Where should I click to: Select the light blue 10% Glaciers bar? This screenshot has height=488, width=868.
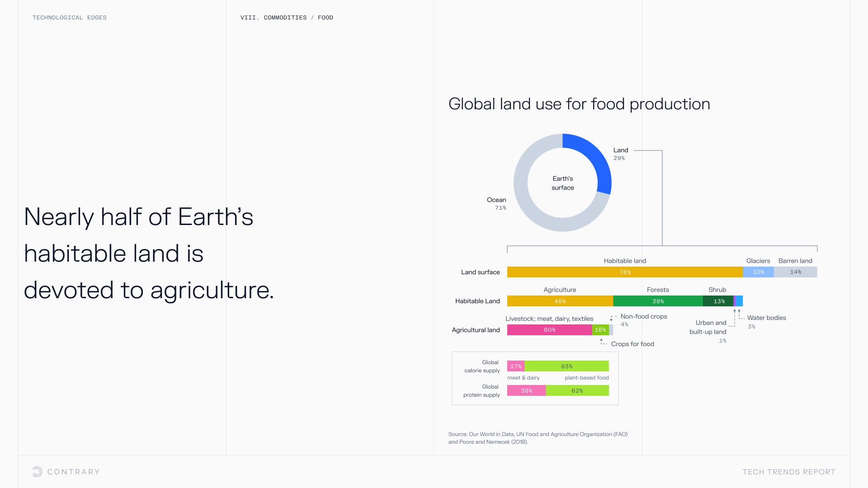click(758, 272)
